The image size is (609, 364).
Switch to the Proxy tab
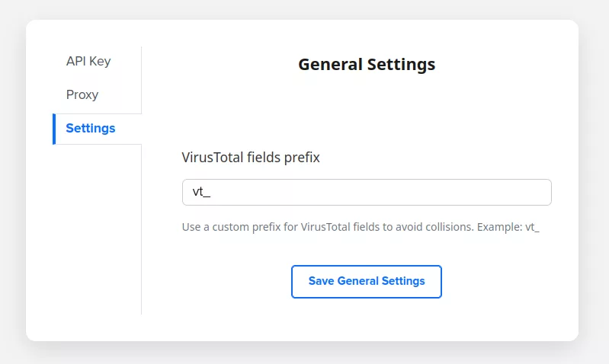pyautogui.click(x=82, y=95)
